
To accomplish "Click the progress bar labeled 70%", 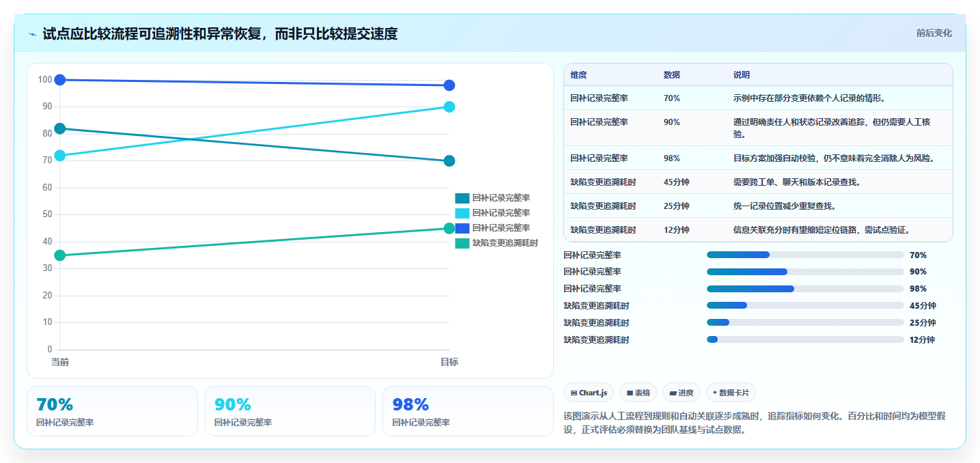I will point(805,255).
